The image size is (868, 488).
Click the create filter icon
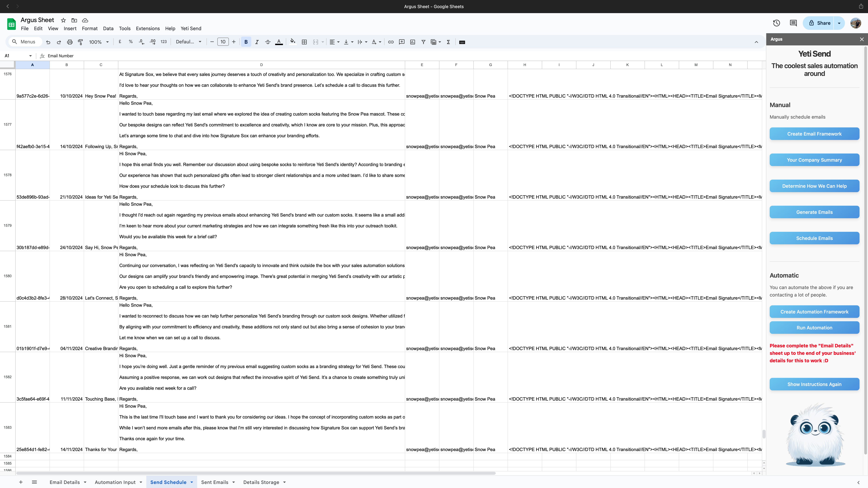423,42
